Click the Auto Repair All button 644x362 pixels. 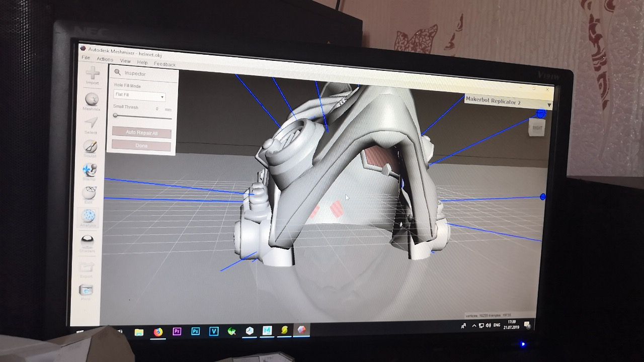141,133
